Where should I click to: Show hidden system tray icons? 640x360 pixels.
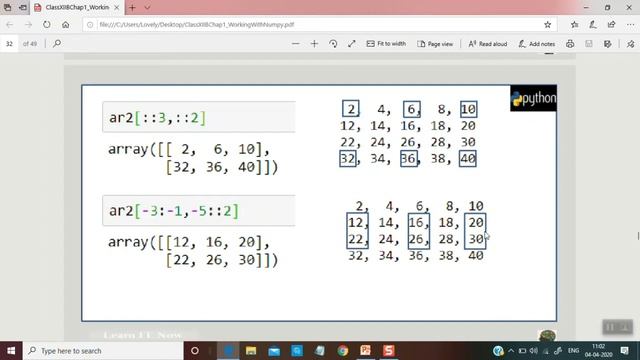coord(511,351)
